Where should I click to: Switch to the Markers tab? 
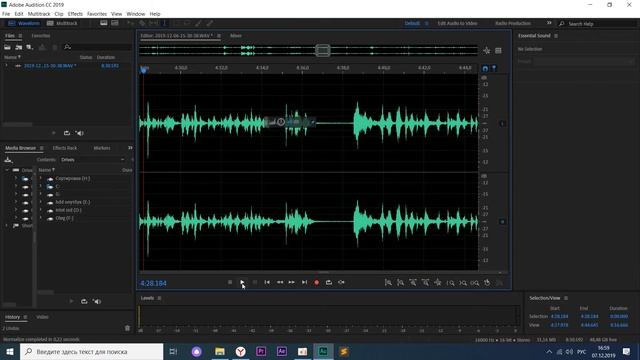point(102,148)
